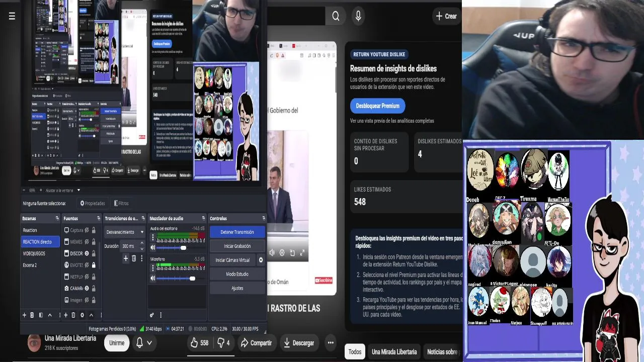Add a new source in Fuentes
Image resolution: width=644 pixels, height=362 pixels.
click(65, 315)
